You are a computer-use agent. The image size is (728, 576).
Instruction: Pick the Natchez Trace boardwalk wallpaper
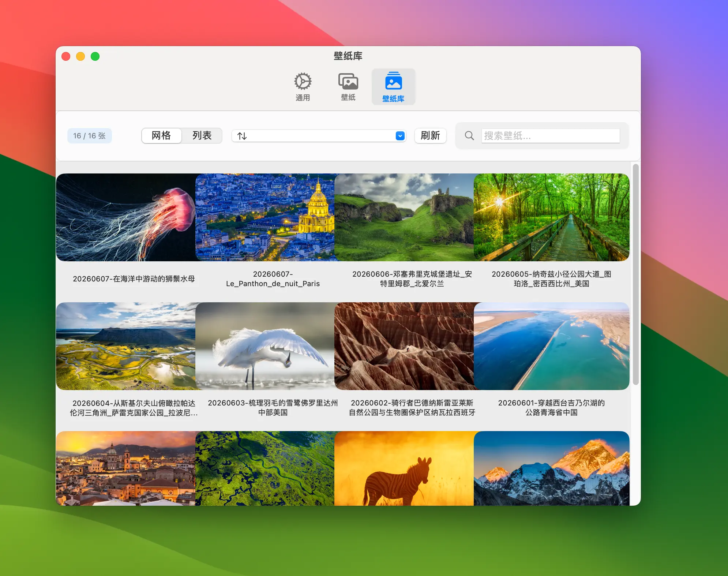pyautogui.click(x=551, y=217)
